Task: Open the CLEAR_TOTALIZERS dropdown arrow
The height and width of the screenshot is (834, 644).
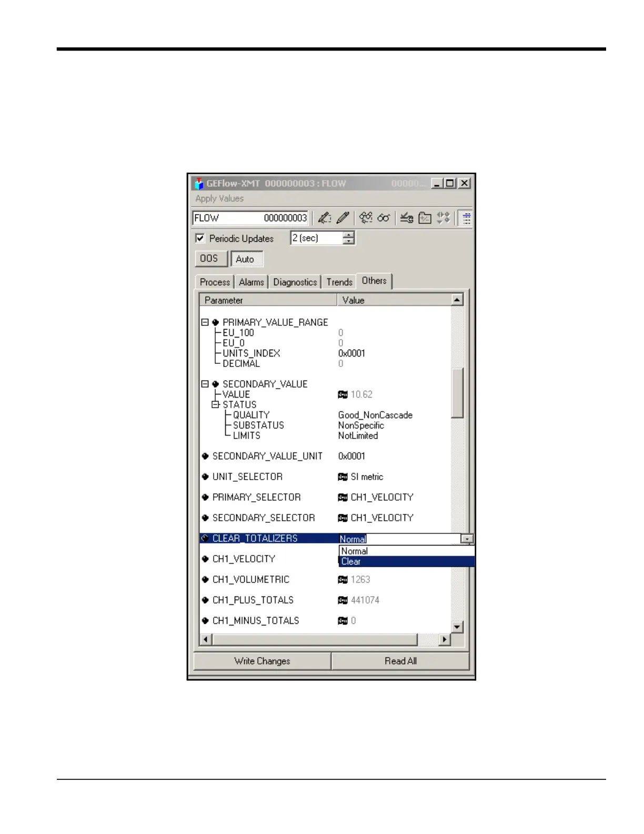Action: tap(467, 539)
